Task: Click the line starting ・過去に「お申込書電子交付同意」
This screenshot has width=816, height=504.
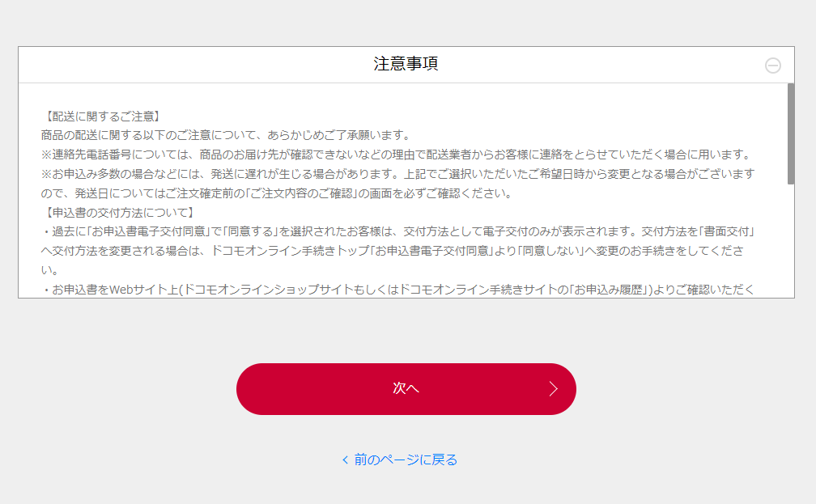Action: pos(397,231)
